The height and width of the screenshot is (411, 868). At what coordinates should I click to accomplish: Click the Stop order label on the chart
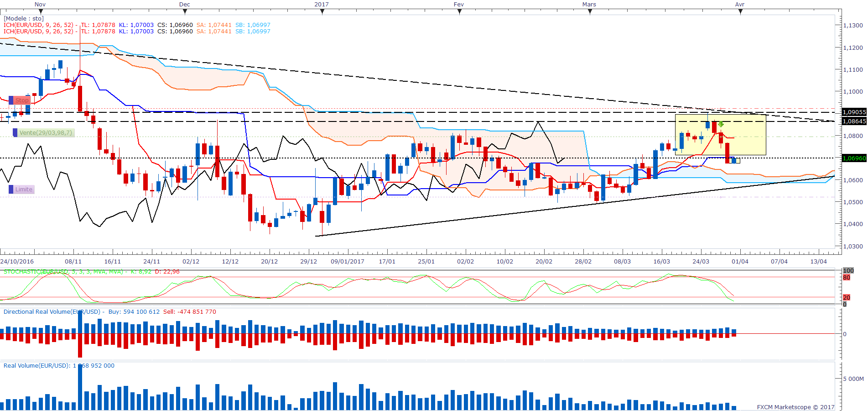tap(22, 100)
